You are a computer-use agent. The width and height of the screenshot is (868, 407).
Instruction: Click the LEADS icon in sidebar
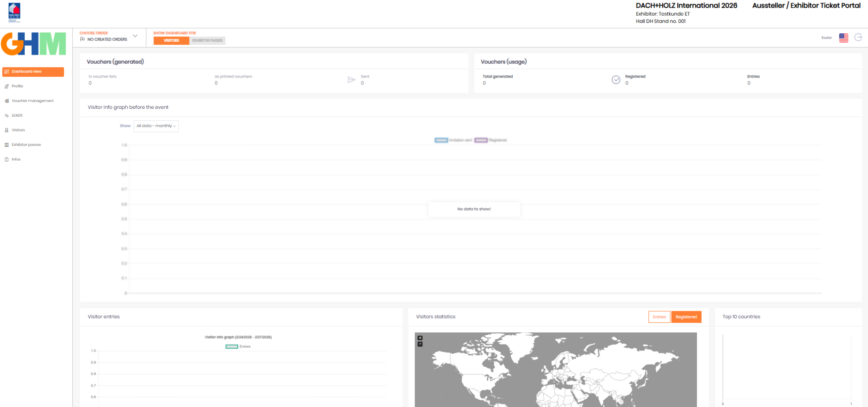(7, 115)
